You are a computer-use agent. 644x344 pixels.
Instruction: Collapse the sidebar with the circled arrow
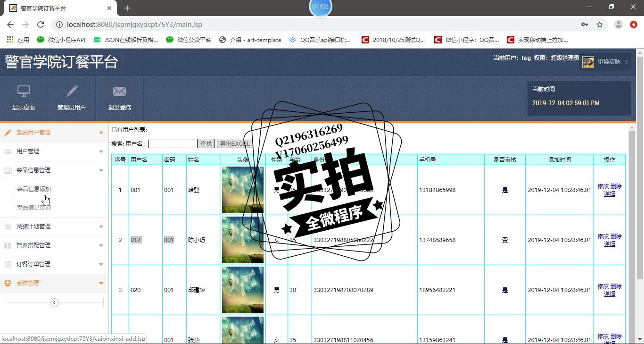point(54,302)
